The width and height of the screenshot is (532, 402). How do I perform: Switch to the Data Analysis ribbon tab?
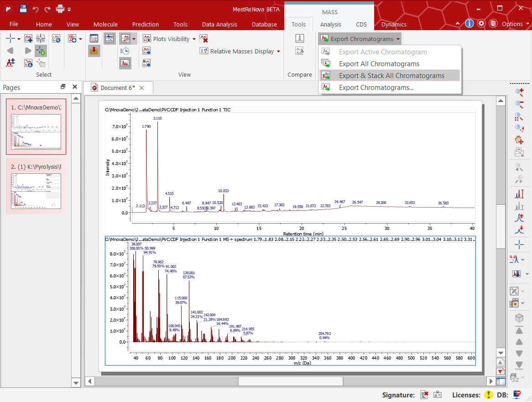point(219,24)
